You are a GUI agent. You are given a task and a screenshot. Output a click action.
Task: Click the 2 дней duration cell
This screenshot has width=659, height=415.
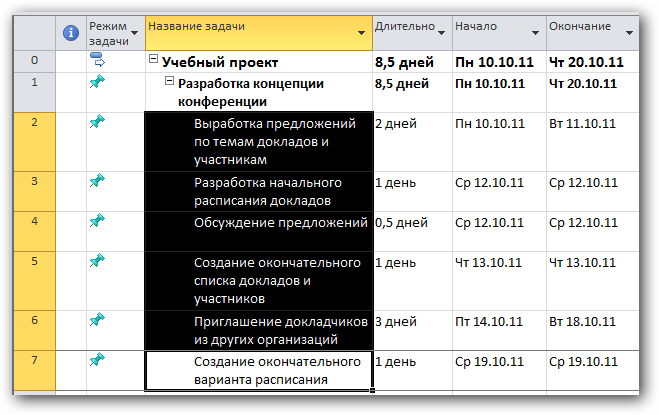pos(412,142)
